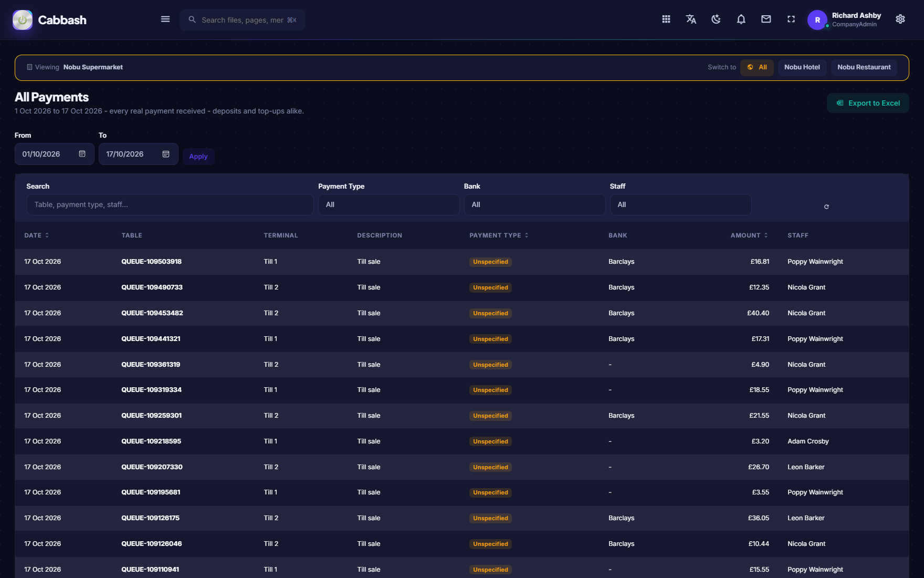Click staff name Adam Crosby
Screen dimensions: 924x578
pos(808,441)
